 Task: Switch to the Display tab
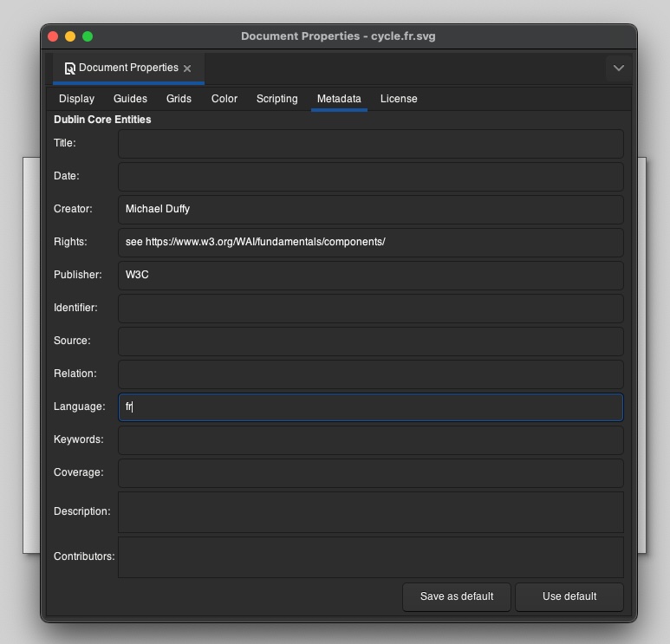point(76,99)
